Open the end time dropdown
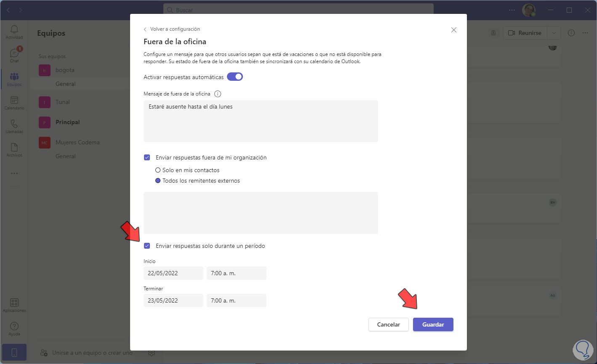 coord(236,300)
